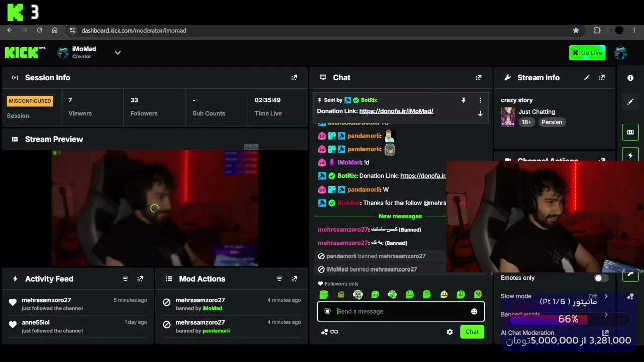This screenshot has width=644, height=362.
Task: Open the Kick logo home
Action: click(25, 52)
